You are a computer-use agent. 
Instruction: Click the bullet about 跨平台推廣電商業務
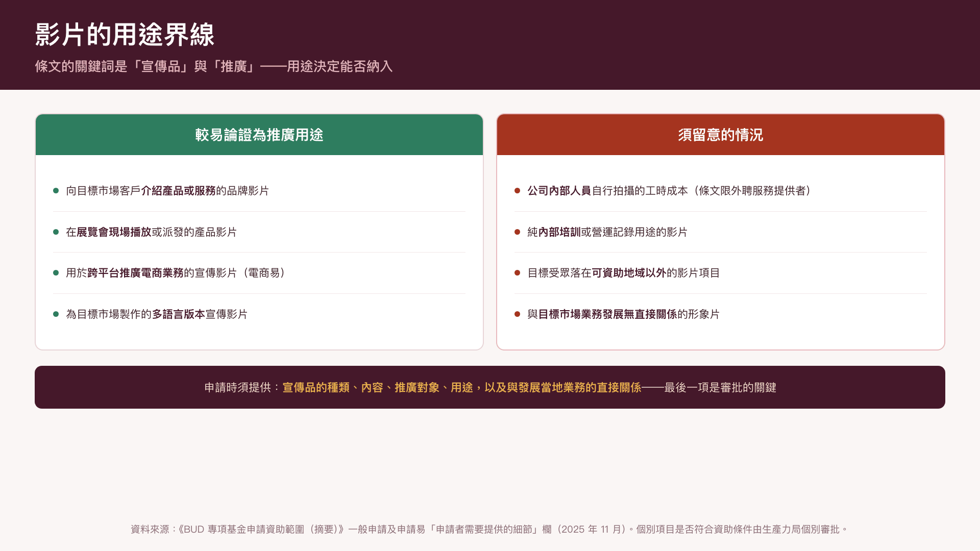177,273
